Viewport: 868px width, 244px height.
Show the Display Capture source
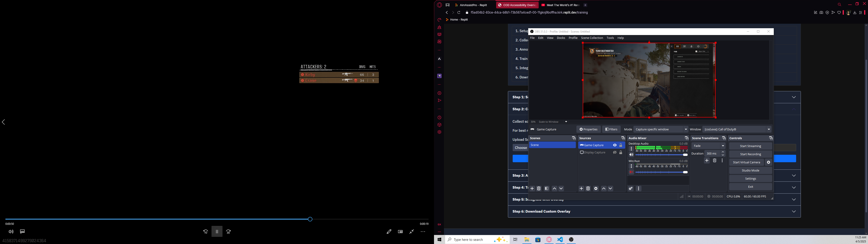[615, 153]
